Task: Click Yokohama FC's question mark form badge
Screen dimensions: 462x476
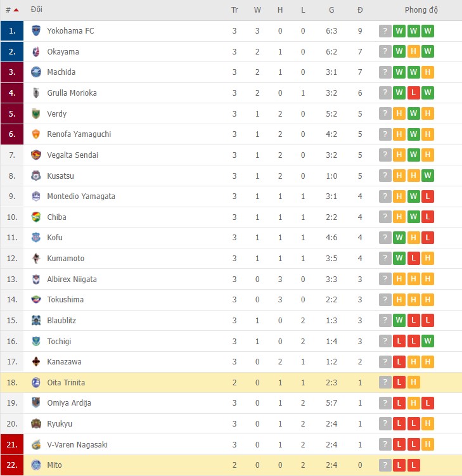Action: click(385, 31)
